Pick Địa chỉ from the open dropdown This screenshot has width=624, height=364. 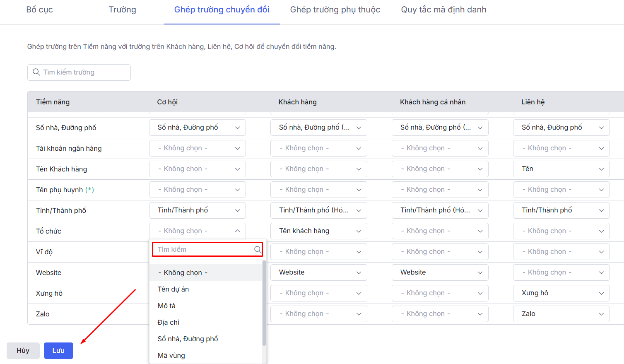169,322
